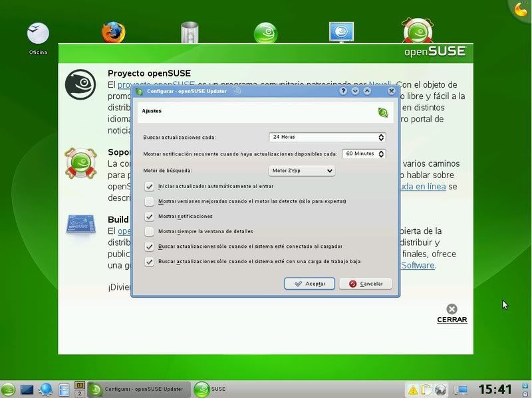
Task: Uncheck Iniciar actualizador automáticamente al entrar
Action: click(149, 186)
